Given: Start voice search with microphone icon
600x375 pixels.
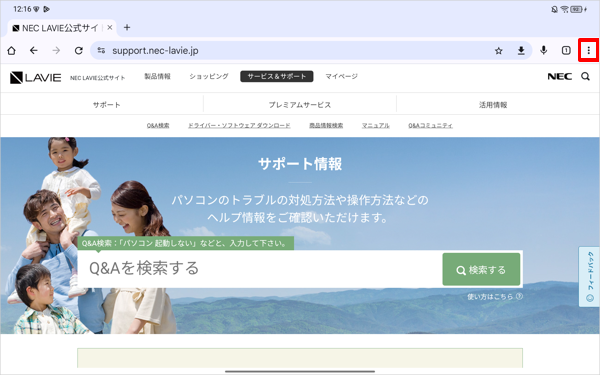Looking at the screenshot, I should 543,50.
